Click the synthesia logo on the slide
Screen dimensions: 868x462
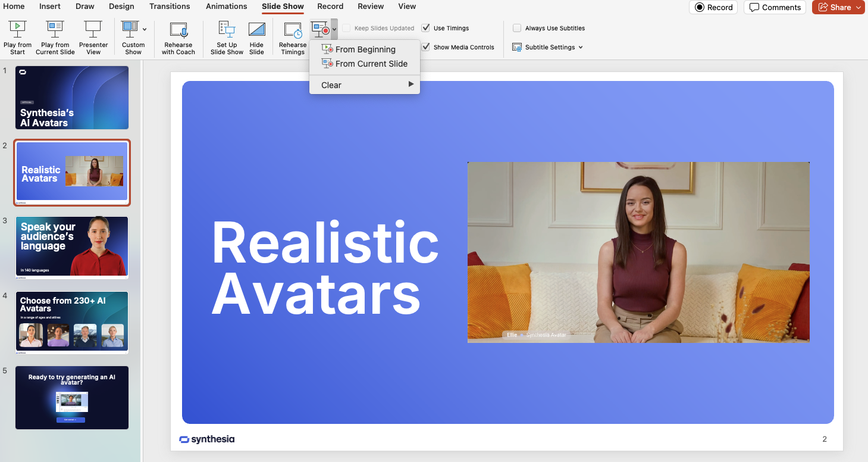(x=207, y=439)
